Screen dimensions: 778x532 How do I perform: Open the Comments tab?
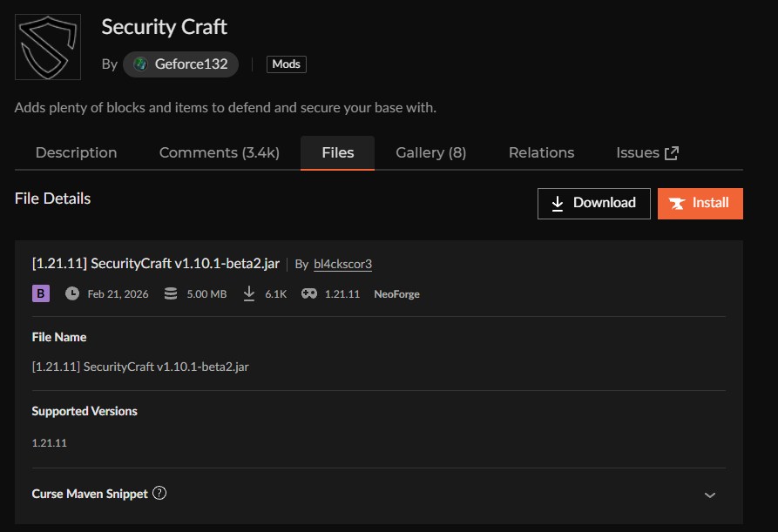(x=219, y=152)
